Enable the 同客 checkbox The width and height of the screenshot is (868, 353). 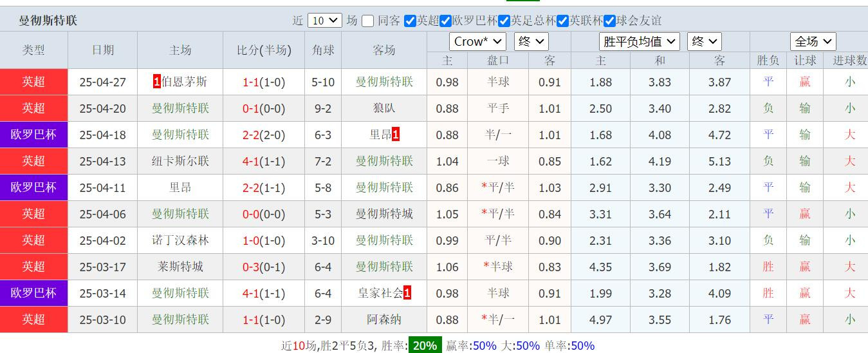coord(367,21)
